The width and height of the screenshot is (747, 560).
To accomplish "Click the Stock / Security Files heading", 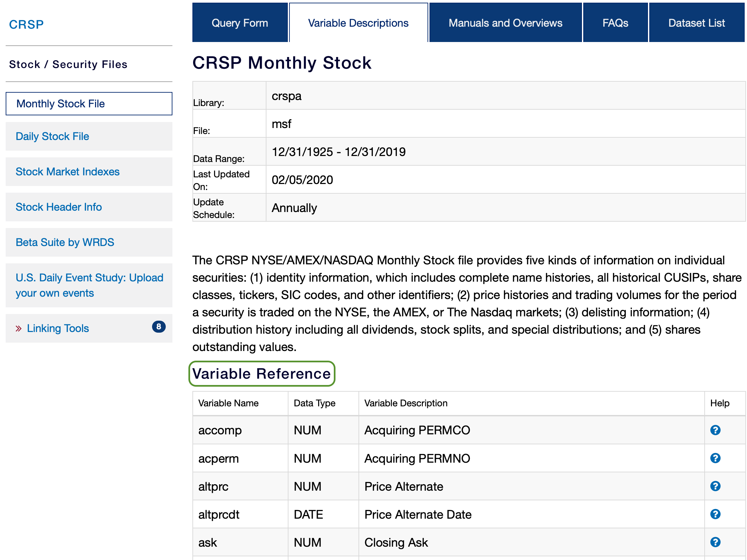I will [x=68, y=64].
